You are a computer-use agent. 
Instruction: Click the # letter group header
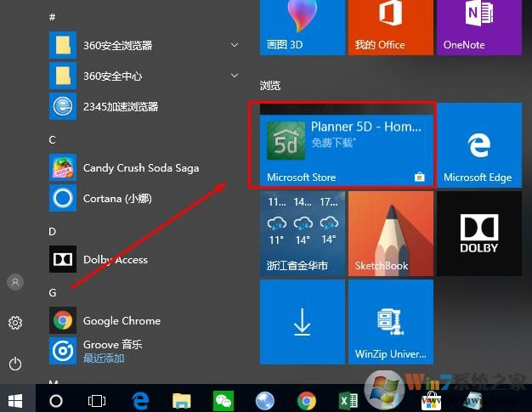point(52,17)
